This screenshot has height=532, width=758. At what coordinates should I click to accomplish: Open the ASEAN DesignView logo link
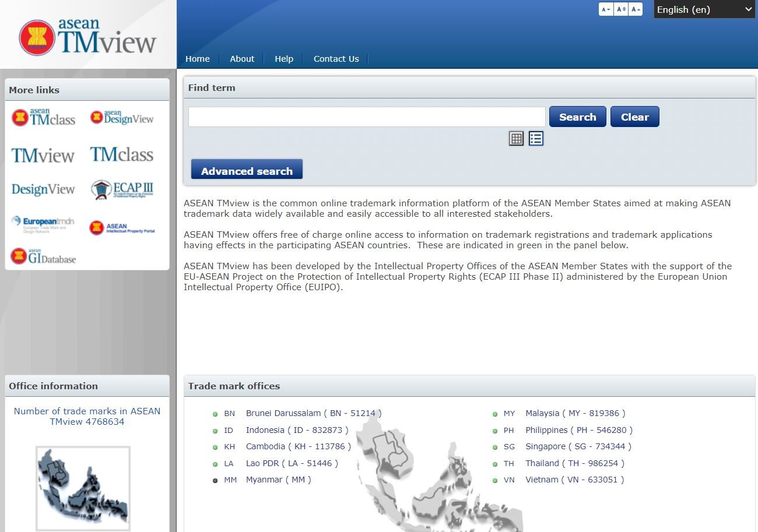point(121,118)
